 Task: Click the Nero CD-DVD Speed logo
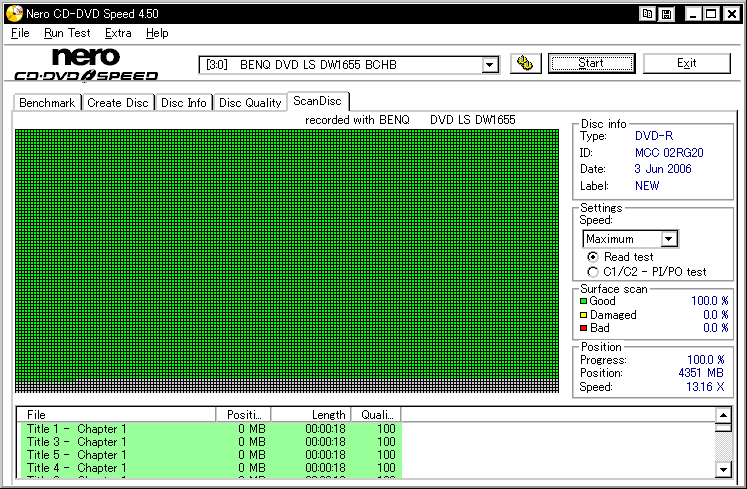[x=86, y=64]
